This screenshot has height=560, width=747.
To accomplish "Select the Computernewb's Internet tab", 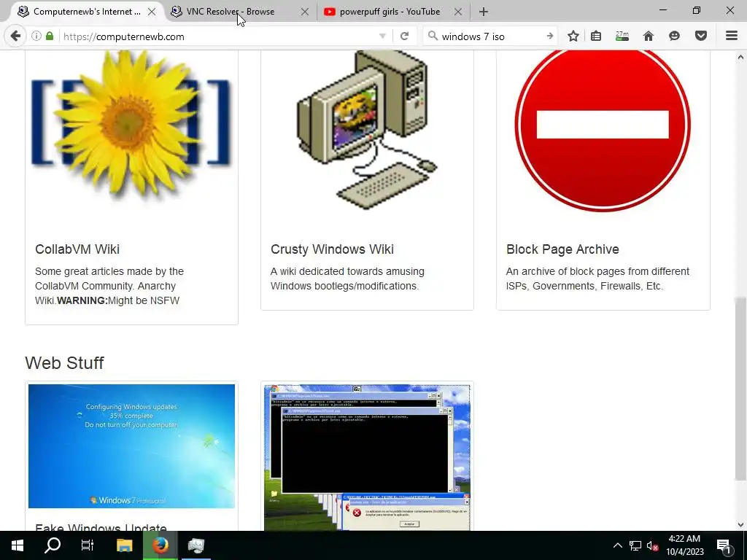I will click(x=87, y=12).
